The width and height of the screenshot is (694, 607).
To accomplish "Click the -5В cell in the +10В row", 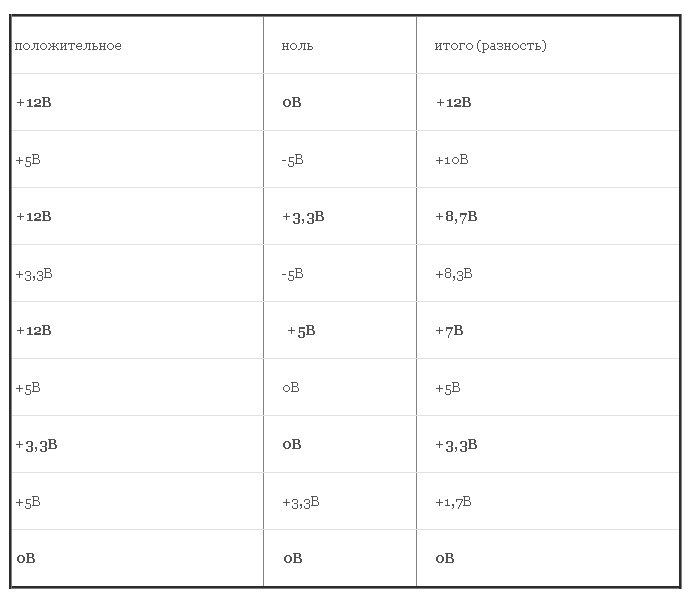I will [x=293, y=160].
